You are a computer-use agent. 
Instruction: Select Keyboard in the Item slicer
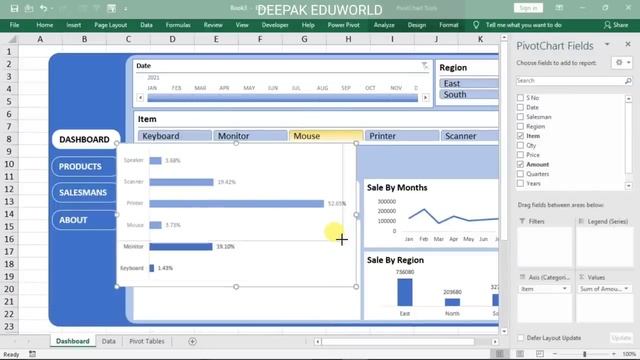[175, 136]
